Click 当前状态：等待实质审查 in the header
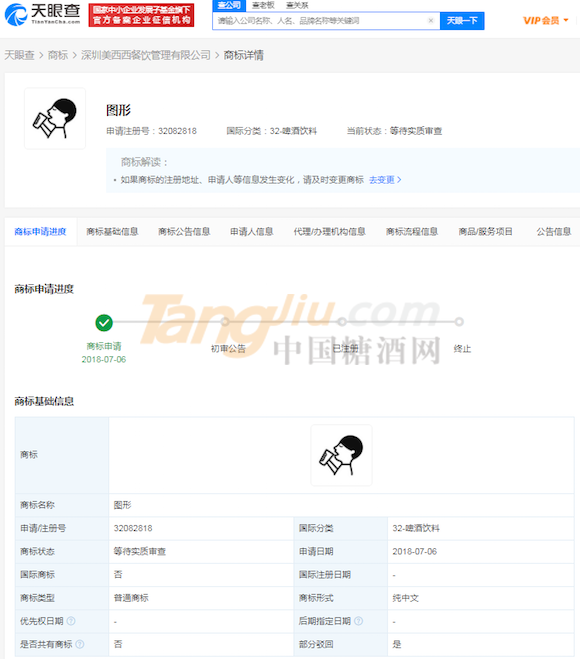This screenshot has height=659, width=580. coord(394,131)
